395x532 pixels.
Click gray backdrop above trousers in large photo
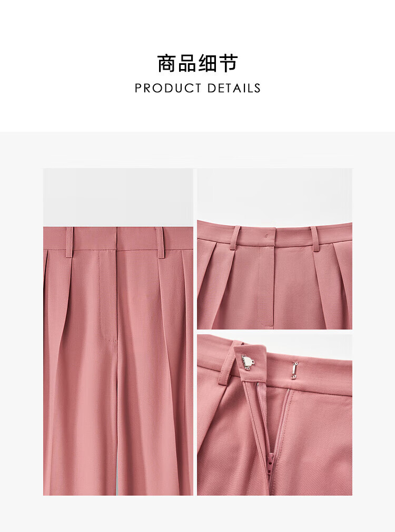pyautogui.click(x=118, y=198)
